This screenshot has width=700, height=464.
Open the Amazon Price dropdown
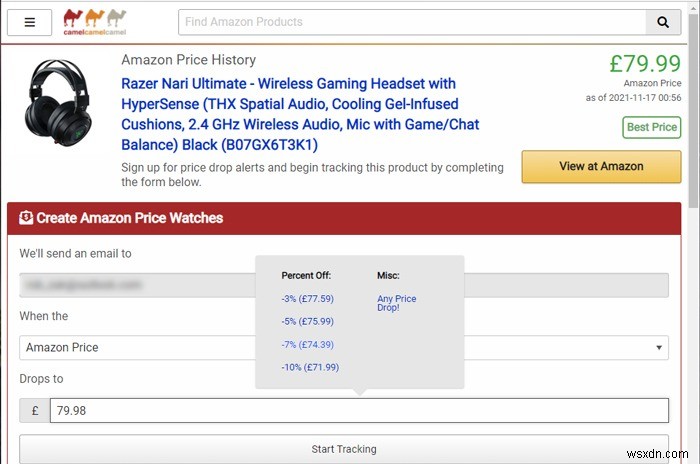pos(344,347)
